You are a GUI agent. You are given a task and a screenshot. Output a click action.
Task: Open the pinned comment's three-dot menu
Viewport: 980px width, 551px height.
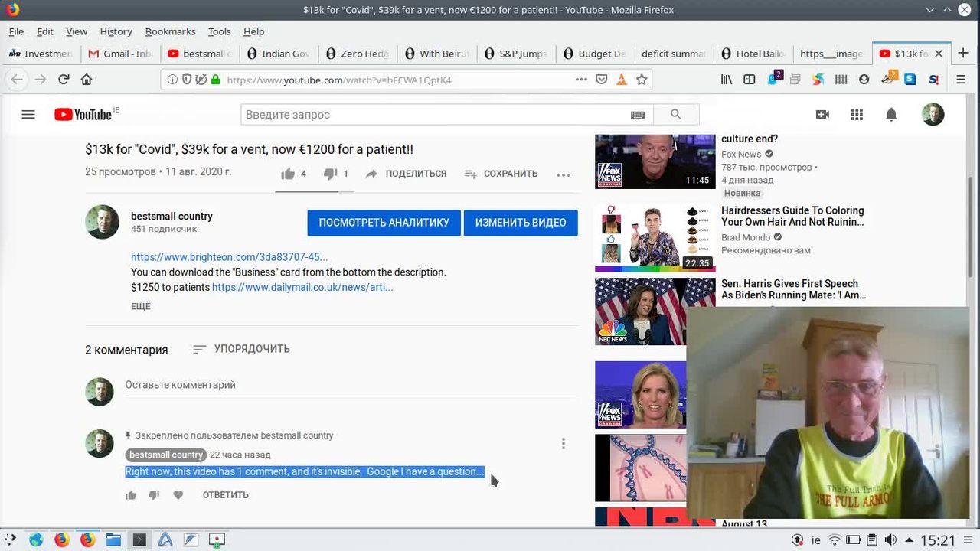pos(563,444)
